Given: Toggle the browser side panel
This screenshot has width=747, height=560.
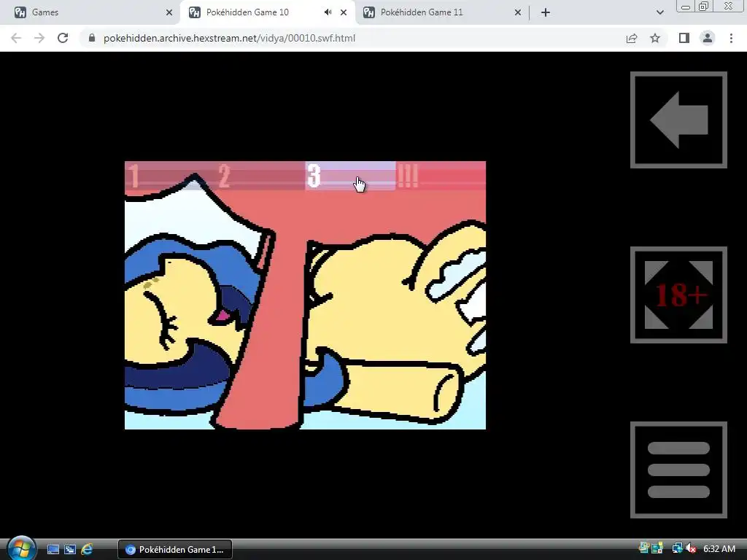Looking at the screenshot, I should click(684, 38).
